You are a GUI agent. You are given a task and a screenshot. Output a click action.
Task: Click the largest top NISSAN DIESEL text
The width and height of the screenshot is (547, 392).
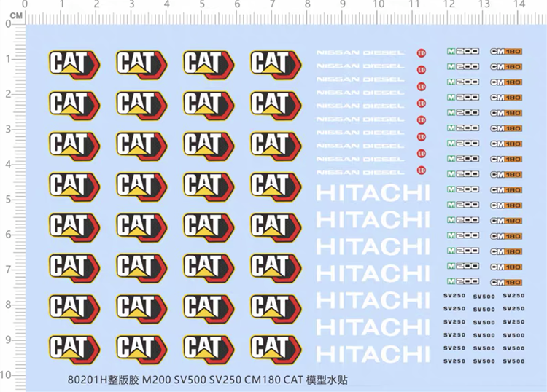click(360, 52)
